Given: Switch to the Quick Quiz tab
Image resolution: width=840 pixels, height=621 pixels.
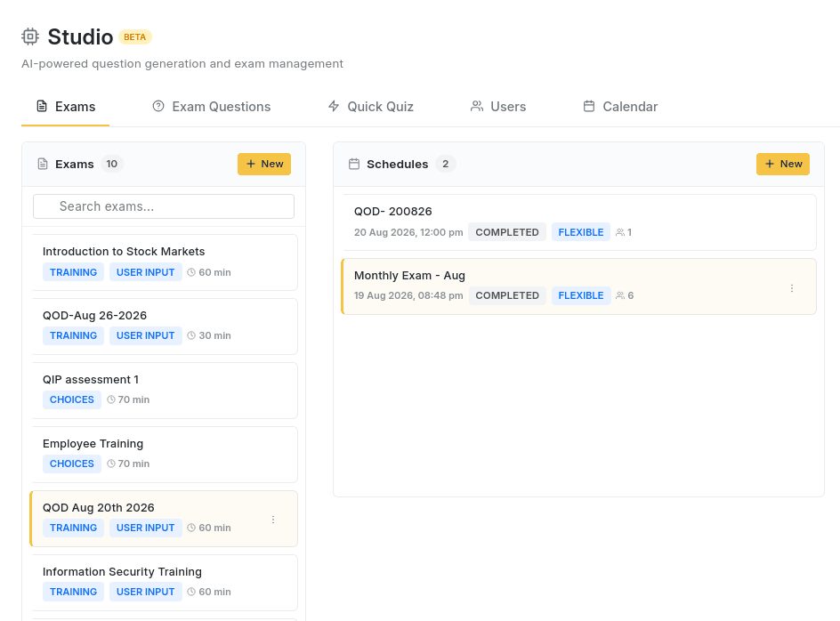Looking at the screenshot, I should [x=371, y=107].
